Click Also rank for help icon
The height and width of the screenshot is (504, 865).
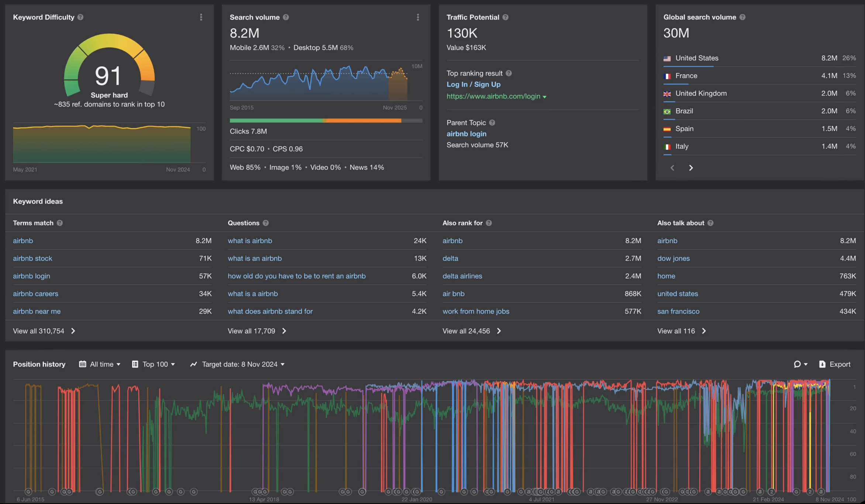coord(489,223)
